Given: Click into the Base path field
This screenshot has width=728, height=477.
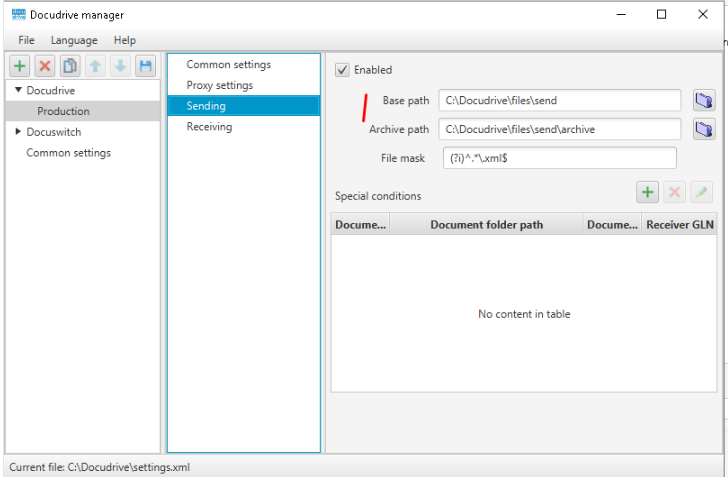Looking at the screenshot, I should [559, 100].
